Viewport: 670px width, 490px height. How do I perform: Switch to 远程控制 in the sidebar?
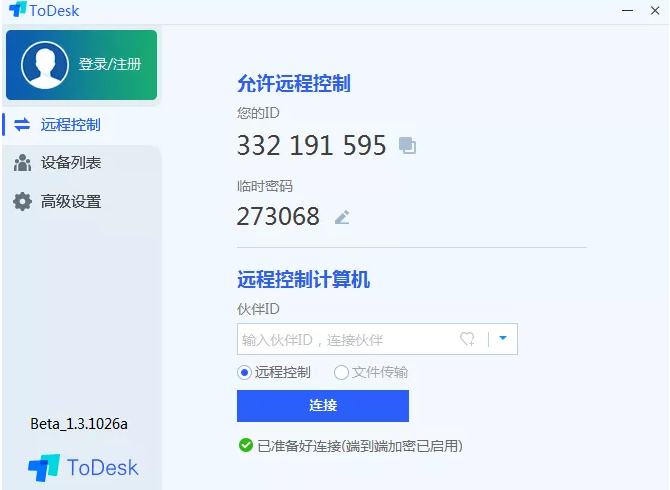tap(70, 125)
